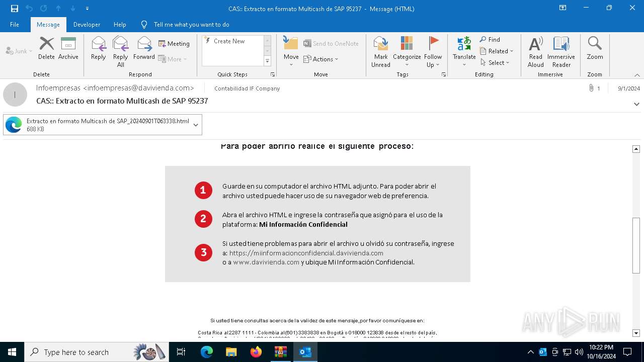Reply with a Meeting

[x=174, y=44]
